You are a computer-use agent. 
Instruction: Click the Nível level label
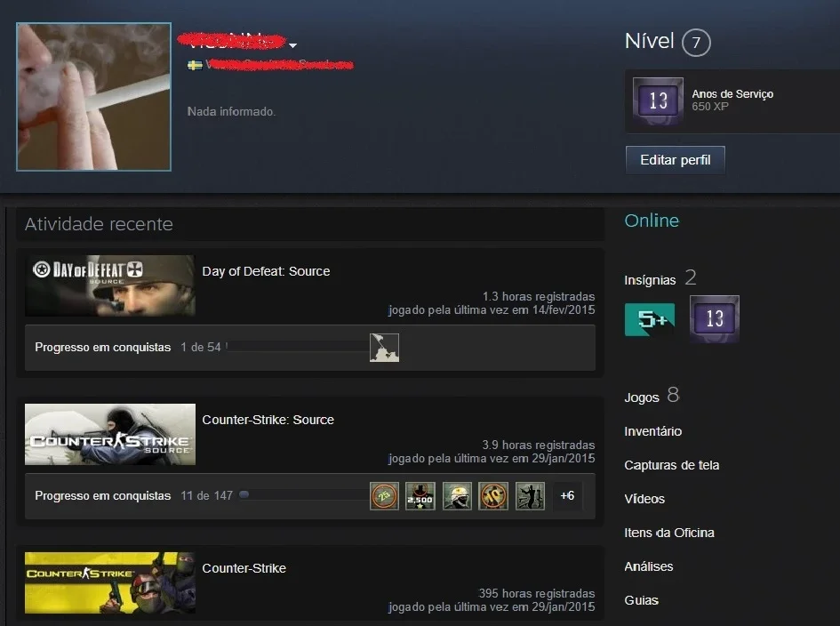click(x=649, y=41)
